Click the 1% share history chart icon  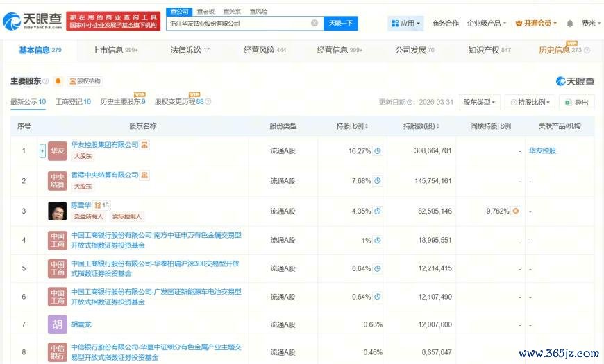378,240
